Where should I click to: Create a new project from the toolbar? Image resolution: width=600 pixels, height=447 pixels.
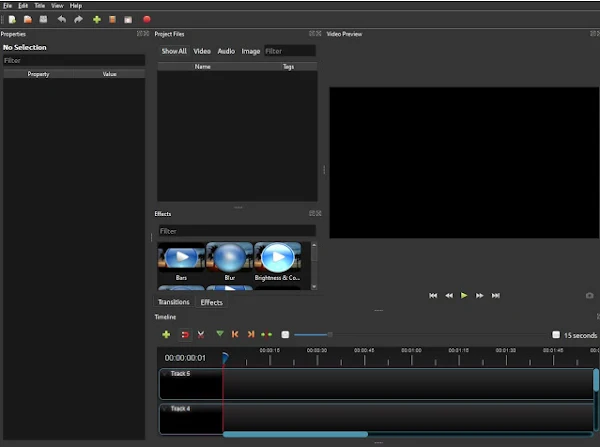pyautogui.click(x=12, y=20)
